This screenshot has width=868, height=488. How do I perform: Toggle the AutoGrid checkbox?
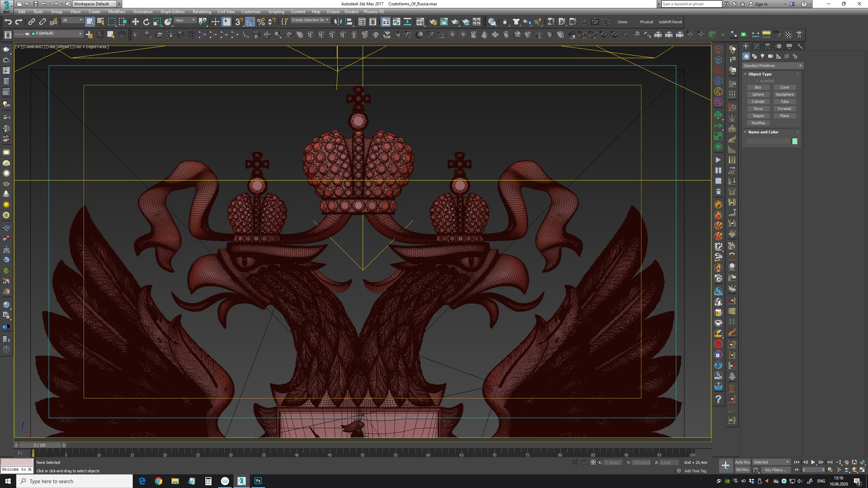[x=757, y=81]
